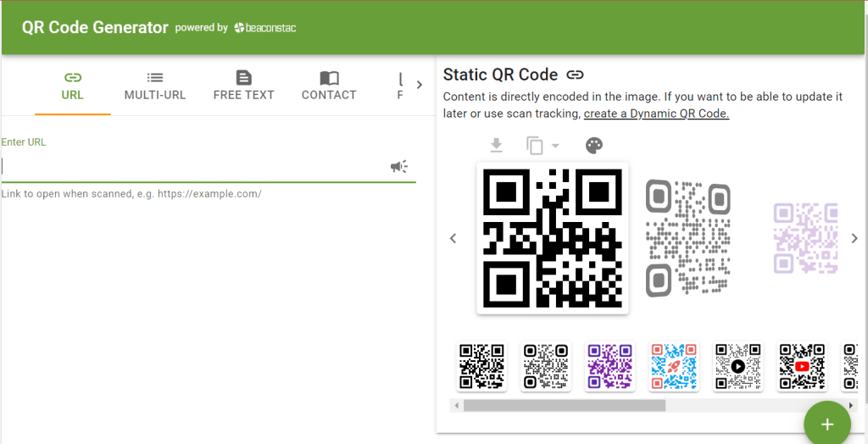Choose the classic black square QR template
Viewport: 868px width, 444px height.
(481, 367)
